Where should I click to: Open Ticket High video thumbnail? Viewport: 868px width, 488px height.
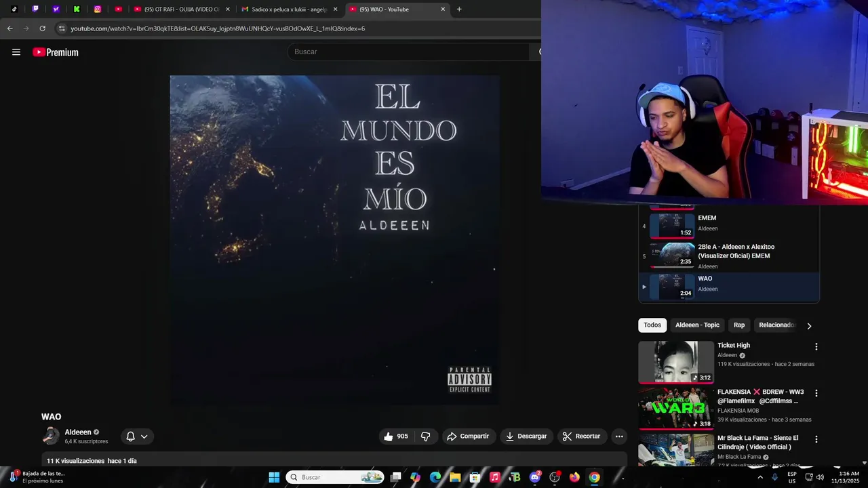(x=676, y=362)
